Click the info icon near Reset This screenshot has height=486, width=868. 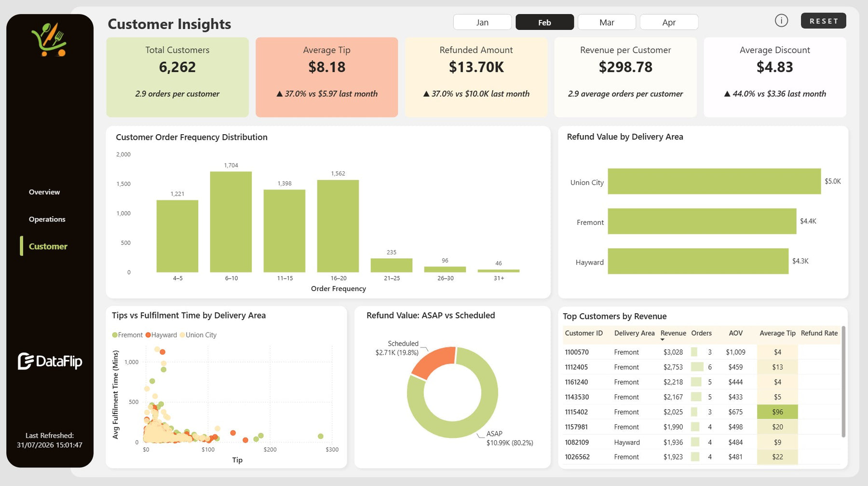tap(781, 21)
